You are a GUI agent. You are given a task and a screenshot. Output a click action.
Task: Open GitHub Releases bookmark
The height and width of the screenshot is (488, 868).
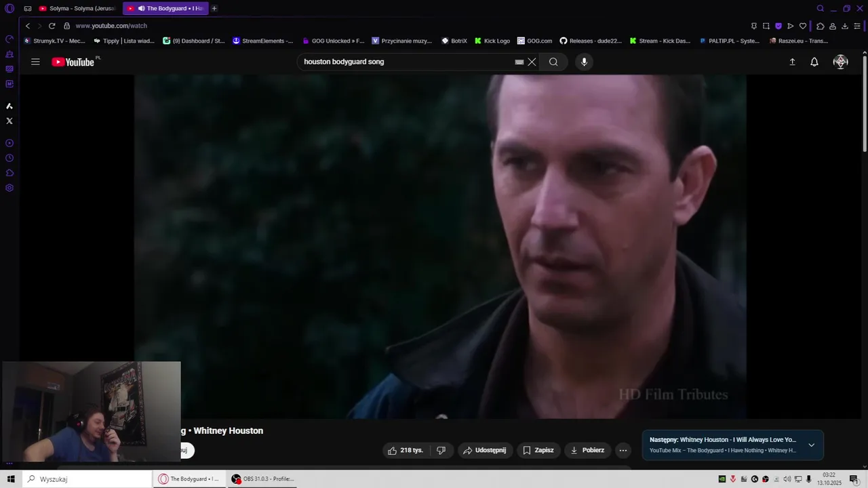pos(591,41)
